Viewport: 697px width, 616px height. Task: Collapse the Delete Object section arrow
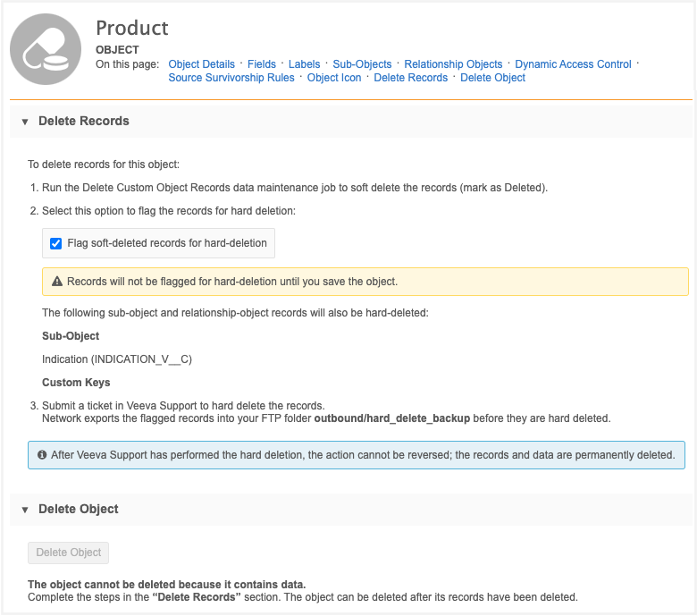pyautogui.click(x=25, y=510)
